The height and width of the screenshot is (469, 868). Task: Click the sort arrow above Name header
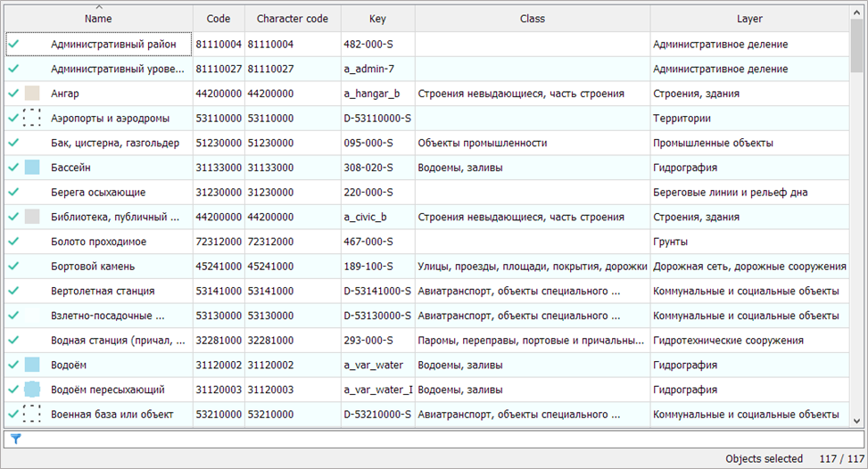click(98, 7)
